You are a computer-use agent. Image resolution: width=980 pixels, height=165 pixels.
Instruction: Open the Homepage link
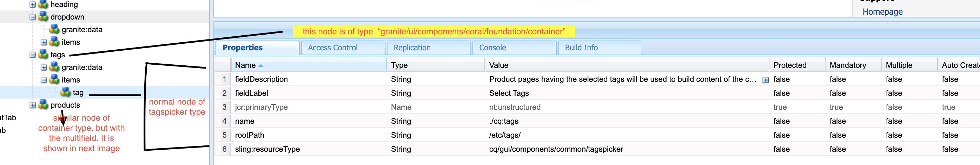[882, 12]
